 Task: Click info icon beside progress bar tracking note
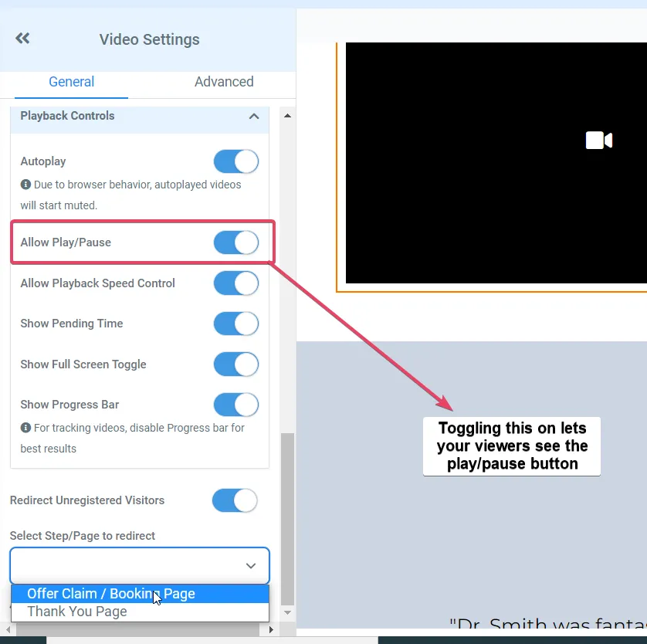[x=25, y=428]
